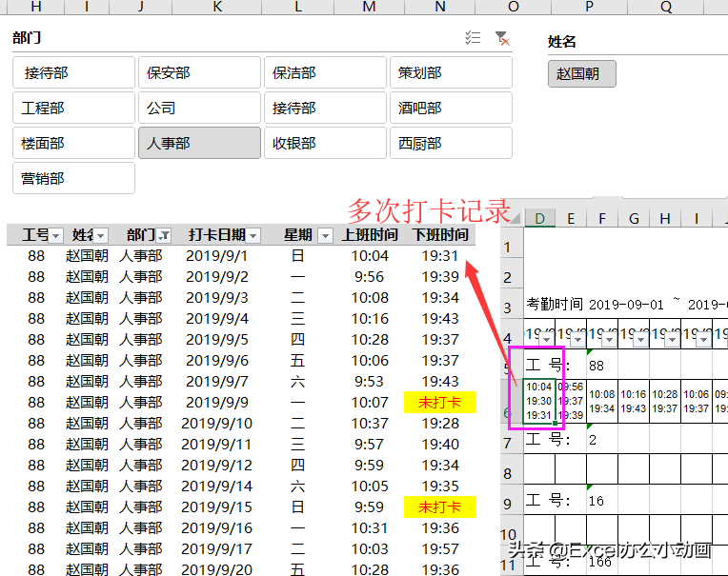The width and height of the screenshot is (728, 576).
Task: Select highlighted column D header in attendance sheet
Action: pos(539,218)
